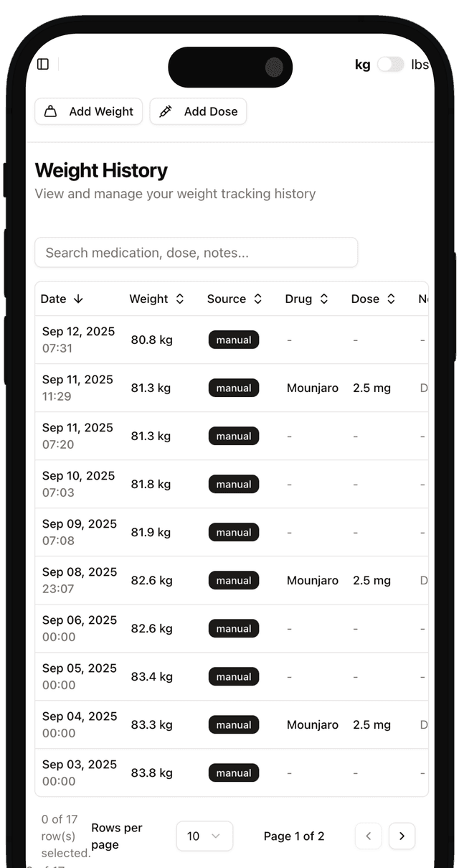The image size is (459, 868).
Task: Go to next page with the right chevron
Action: pos(402,836)
